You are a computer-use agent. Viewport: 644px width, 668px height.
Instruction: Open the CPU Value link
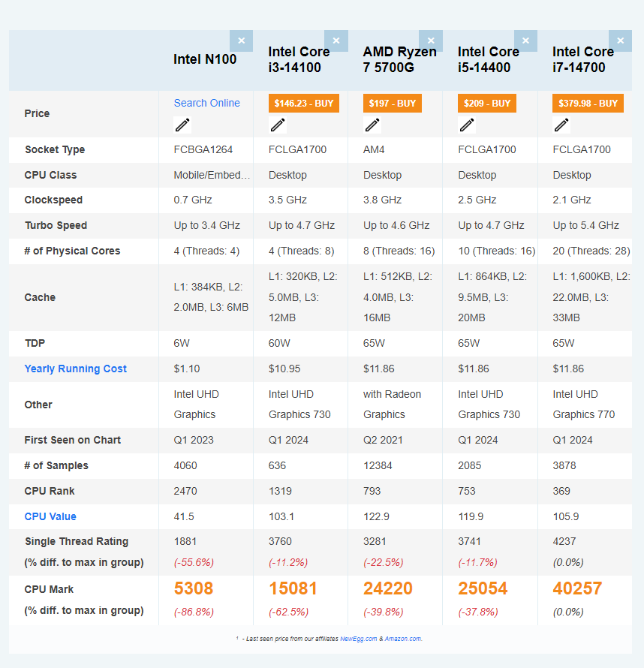click(50, 516)
